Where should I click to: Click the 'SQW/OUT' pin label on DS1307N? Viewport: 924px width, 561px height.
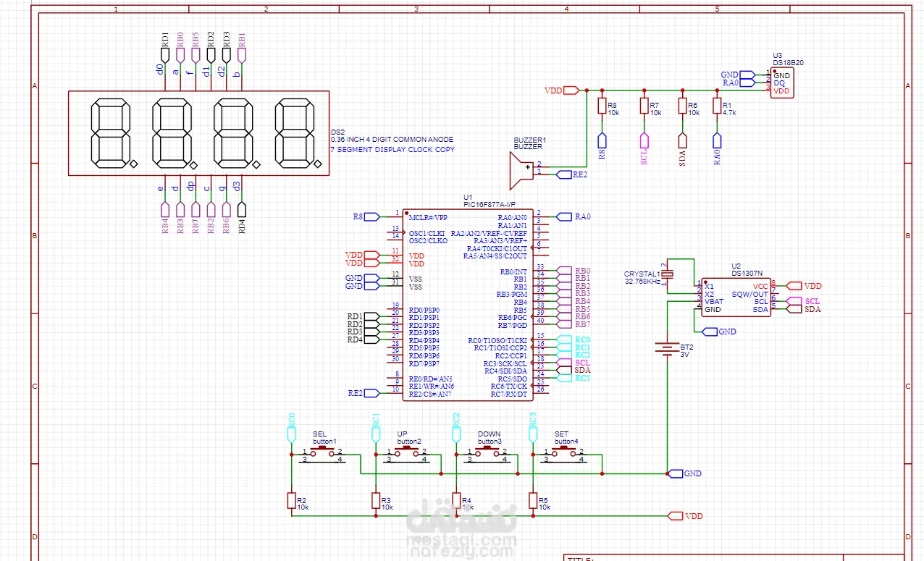tap(749, 294)
